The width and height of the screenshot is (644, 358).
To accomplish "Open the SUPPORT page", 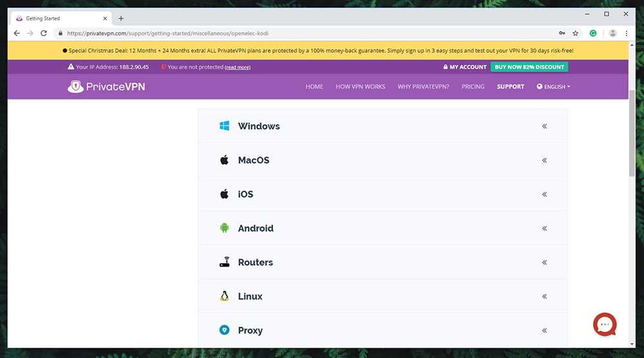I will [511, 87].
